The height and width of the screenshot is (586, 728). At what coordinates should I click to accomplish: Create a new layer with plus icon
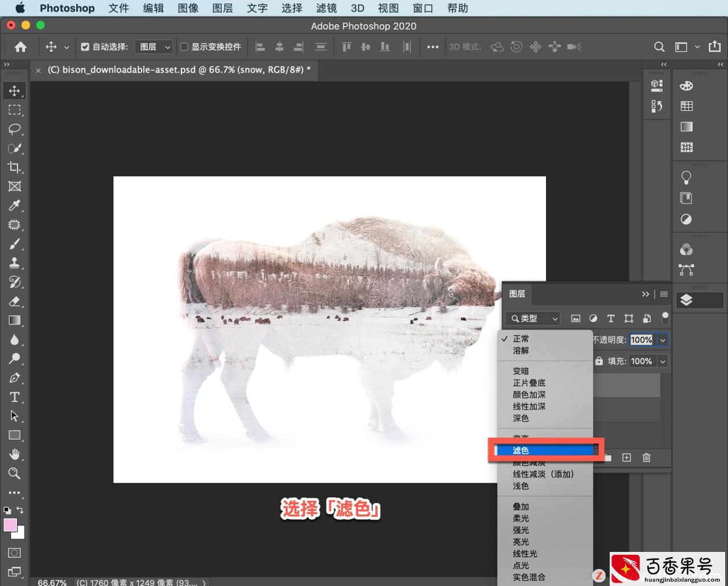click(x=627, y=458)
